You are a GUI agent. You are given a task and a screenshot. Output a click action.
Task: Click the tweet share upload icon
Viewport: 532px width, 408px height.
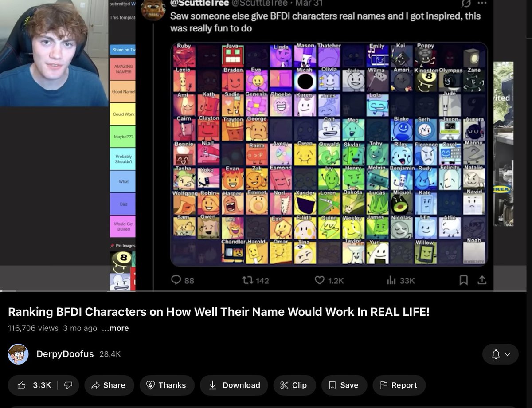[482, 280]
